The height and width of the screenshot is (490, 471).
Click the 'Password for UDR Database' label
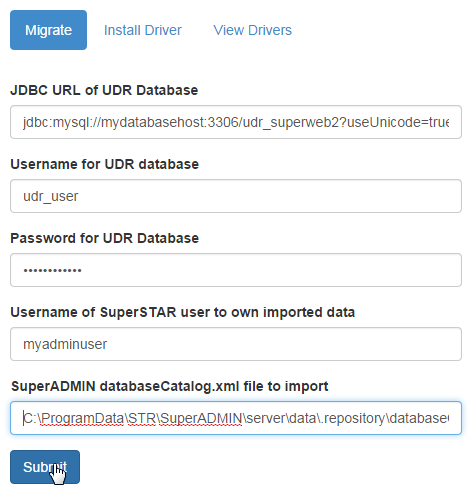click(x=104, y=238)
